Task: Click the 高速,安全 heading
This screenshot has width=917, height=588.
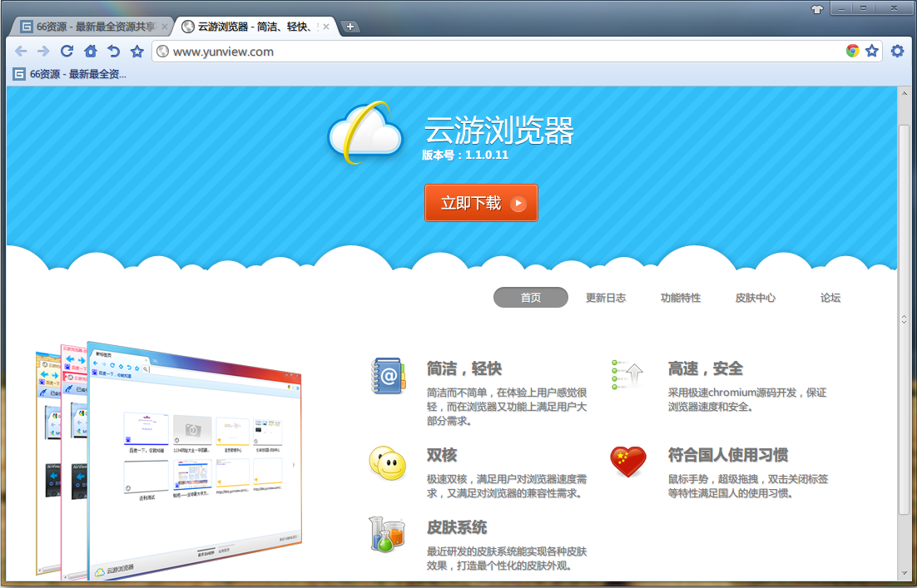Action: [x=706, y=368]
